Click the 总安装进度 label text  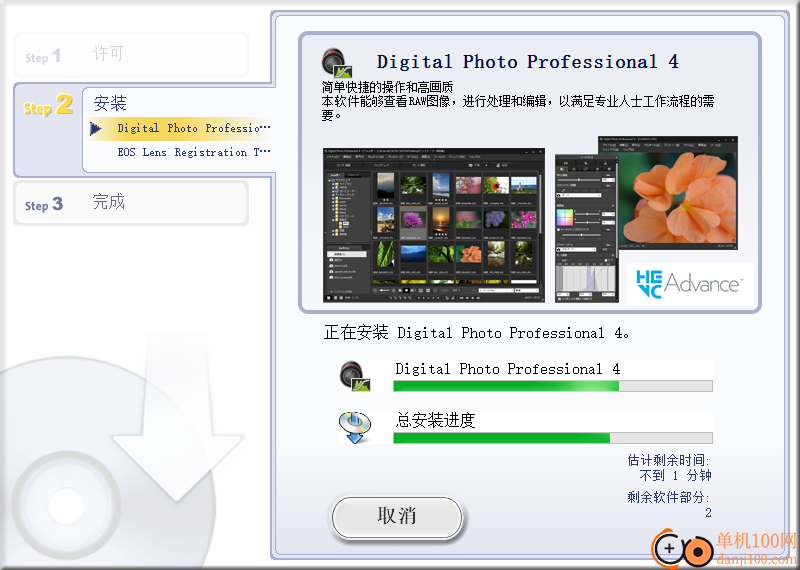(435, 420)
